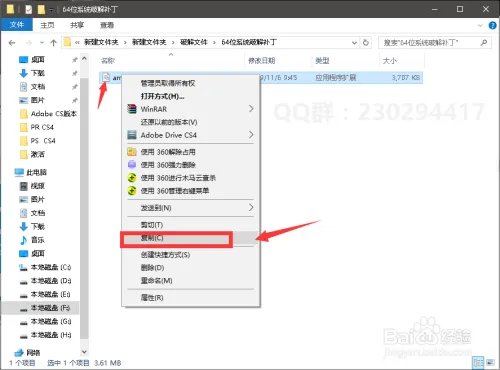This screenshot has width=500, height=370.
Task: Click the 视频 icon under 此电脑
Action: pos(23,186)
